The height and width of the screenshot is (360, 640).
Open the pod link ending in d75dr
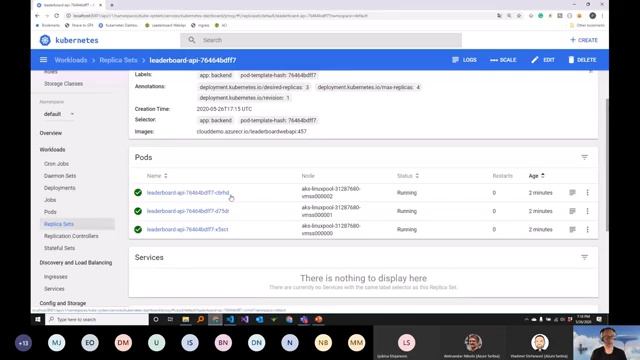188,211
